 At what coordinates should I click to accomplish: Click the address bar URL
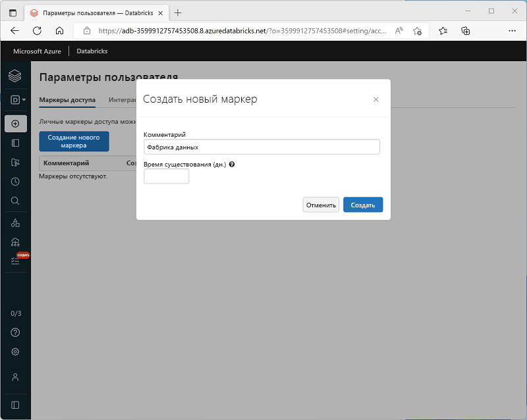(242, 31)
